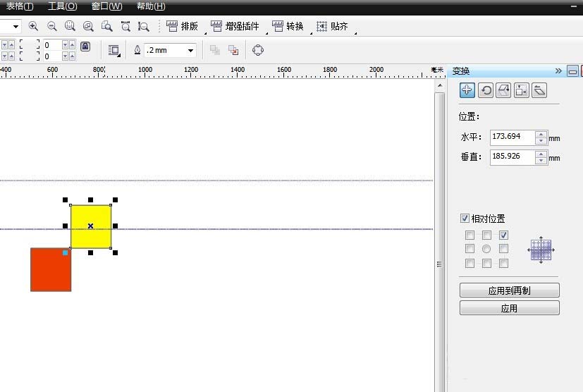The image size is (583, 392).
Task: Collapse the Transform docker with double-arrow icon
Action: (x=558, y=71)
